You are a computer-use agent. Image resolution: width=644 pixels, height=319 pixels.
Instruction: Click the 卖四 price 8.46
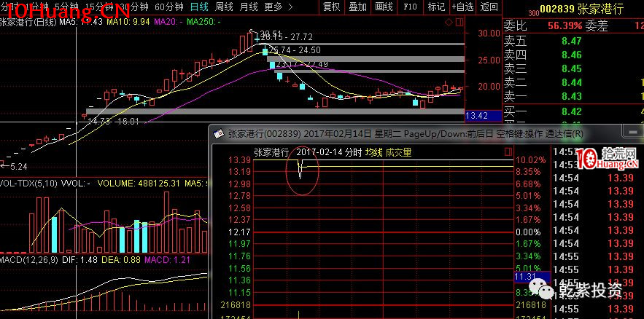[571, 55]
